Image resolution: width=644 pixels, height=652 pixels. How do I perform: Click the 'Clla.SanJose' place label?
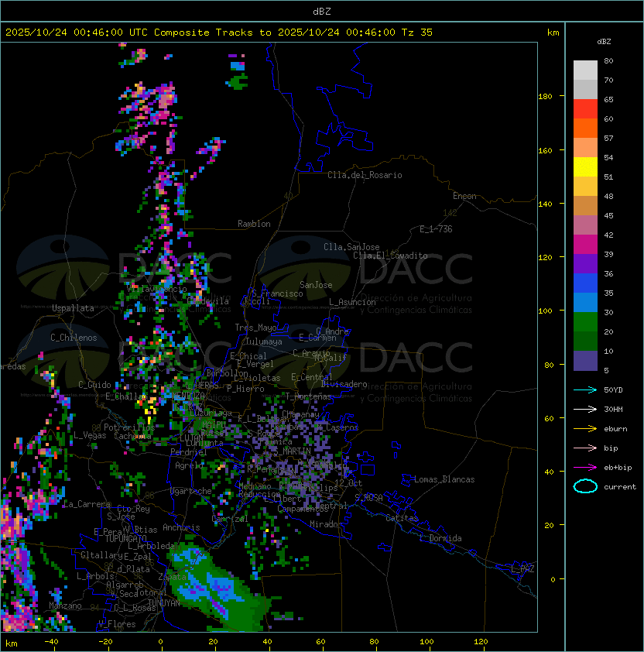click(x=351, y=247)
